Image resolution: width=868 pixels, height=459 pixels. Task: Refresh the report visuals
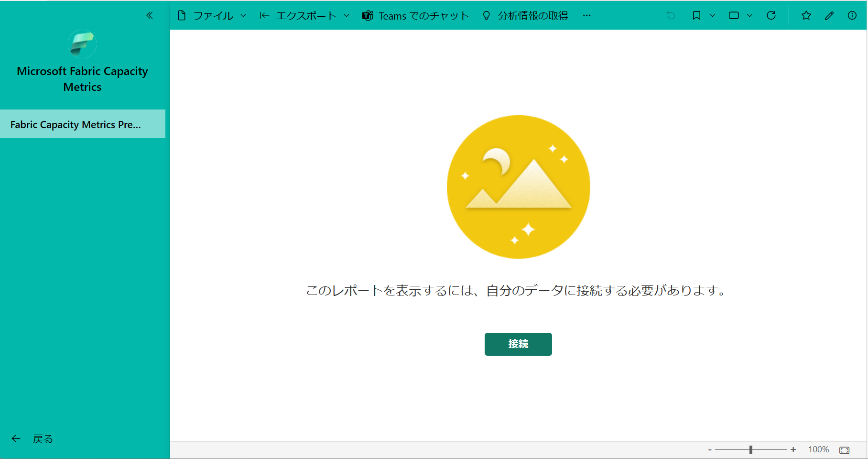click(771, 15)
